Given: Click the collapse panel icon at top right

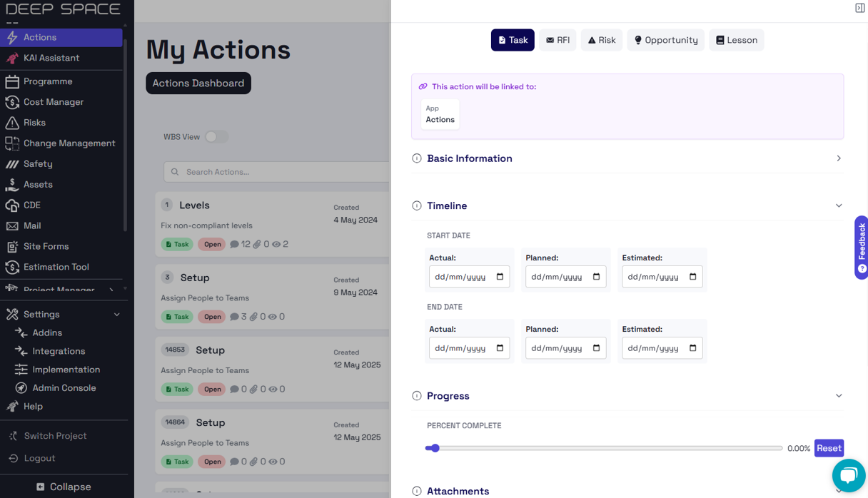Looking at the screenshot, I should pos(859,8).
